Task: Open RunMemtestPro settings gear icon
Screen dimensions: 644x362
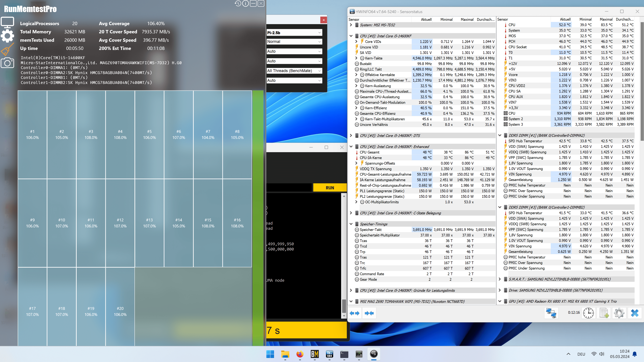Action: 8,36
